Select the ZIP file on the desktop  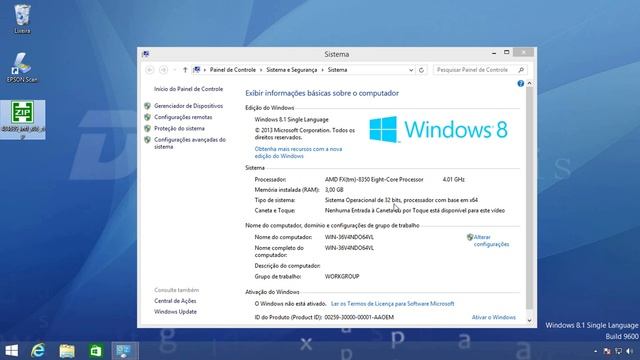[x=22, y=119]
